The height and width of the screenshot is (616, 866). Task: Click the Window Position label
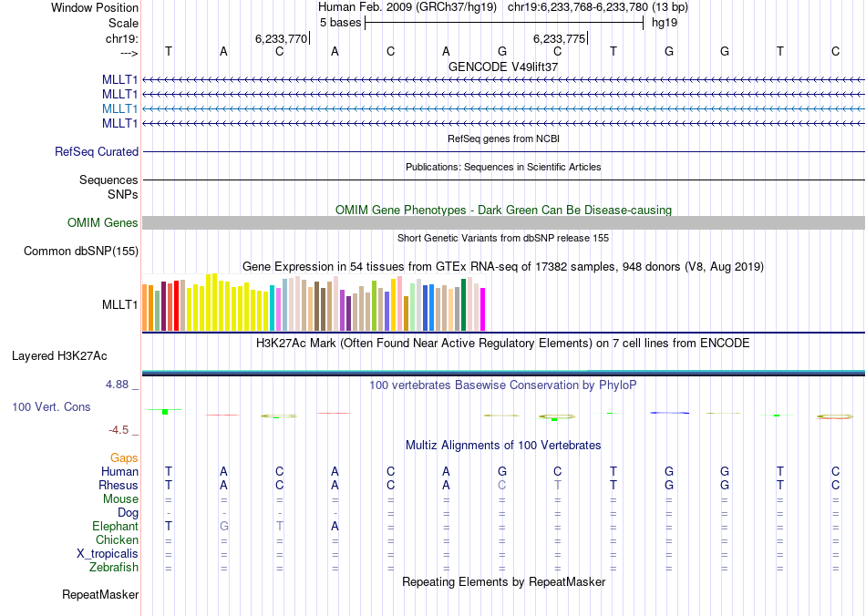pyautogui.click(x=95, y=7)
